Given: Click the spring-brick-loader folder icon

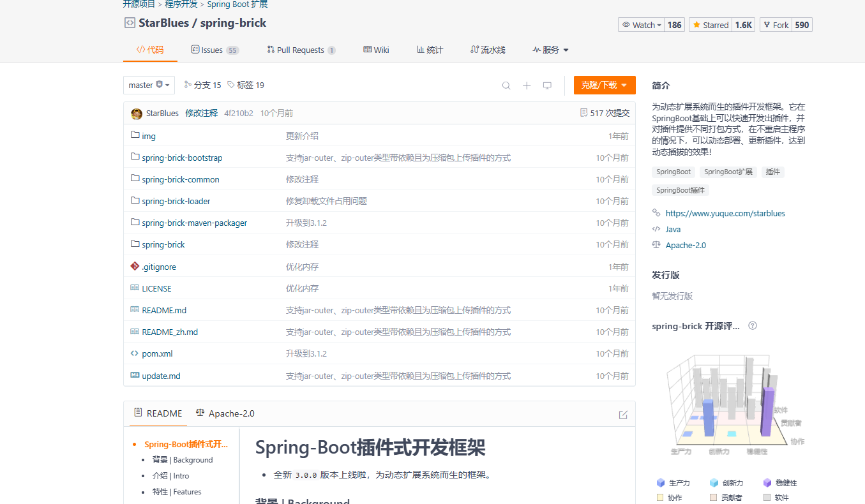Looking at the screenshot, I should 135,200.
